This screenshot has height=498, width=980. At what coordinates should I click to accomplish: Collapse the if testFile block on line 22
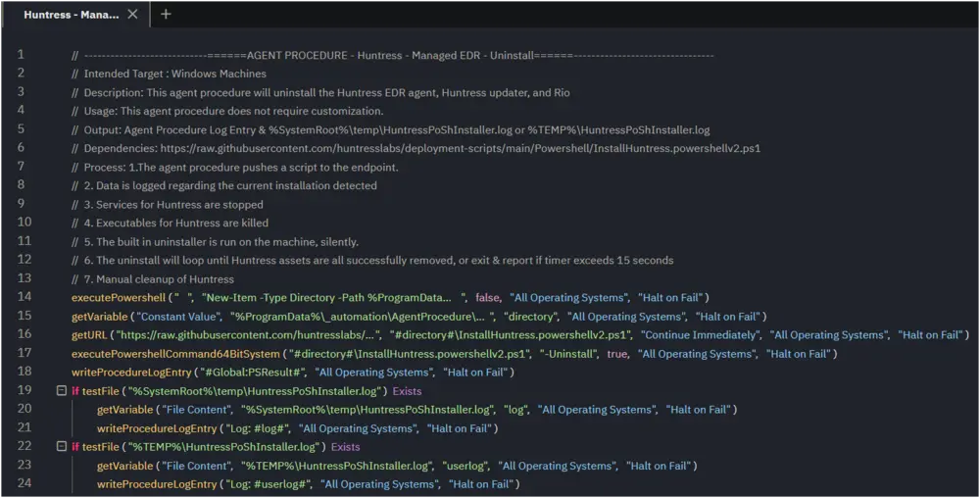coord(61,447)
